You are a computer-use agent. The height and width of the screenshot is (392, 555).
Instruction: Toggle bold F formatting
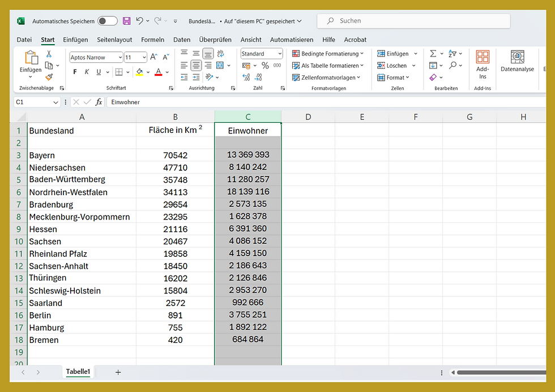[75, 72]
